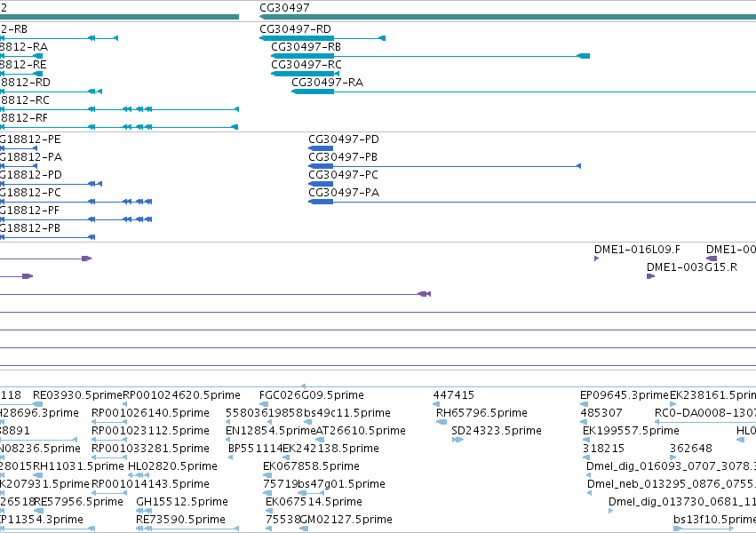Image resolution: width=756 pixels, height=533 pixels.
Task: Select the CG30497 gene label
Action: point(284,8)
